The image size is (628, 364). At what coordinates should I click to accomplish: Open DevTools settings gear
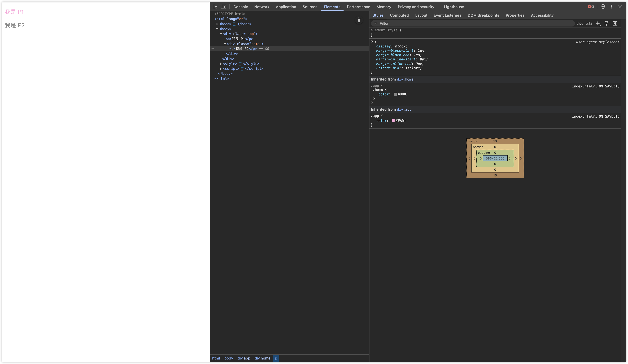[x=603, y=7]
